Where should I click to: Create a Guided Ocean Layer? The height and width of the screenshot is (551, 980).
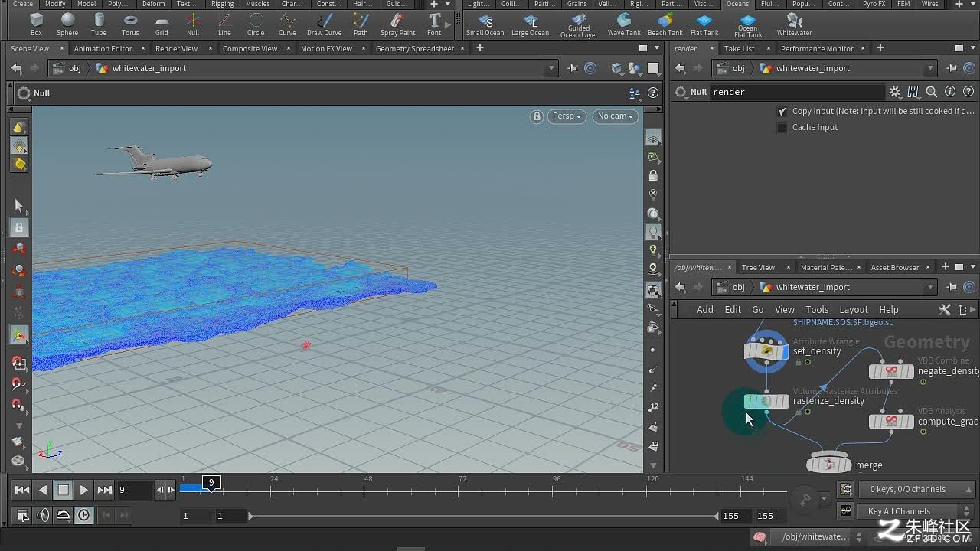point(579,25)
